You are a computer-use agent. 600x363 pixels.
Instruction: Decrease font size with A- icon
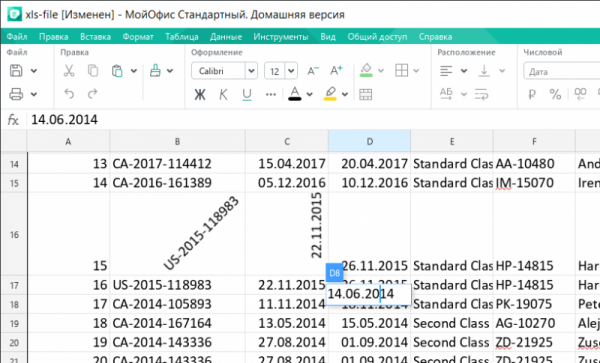(x=313, y=71)
